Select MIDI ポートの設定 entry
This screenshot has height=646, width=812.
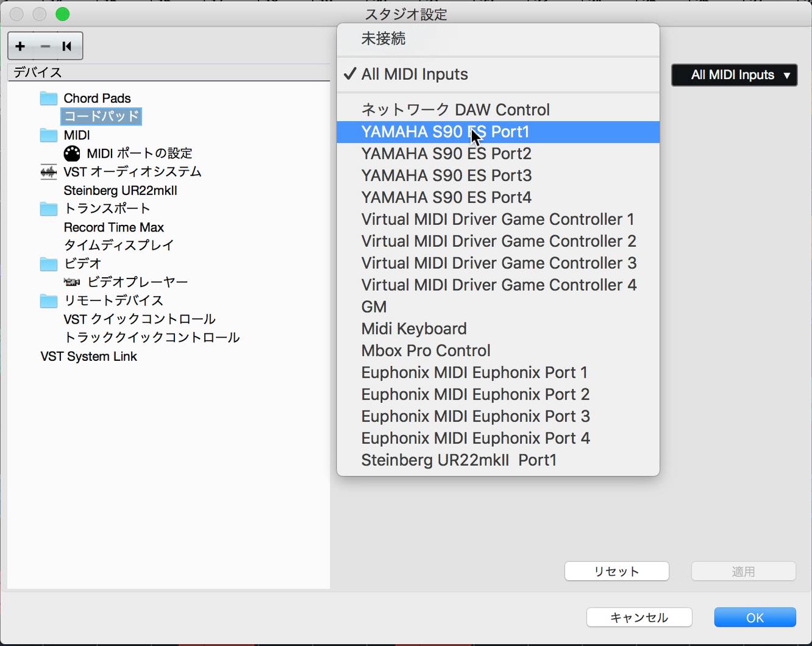[x=140, y=154]
